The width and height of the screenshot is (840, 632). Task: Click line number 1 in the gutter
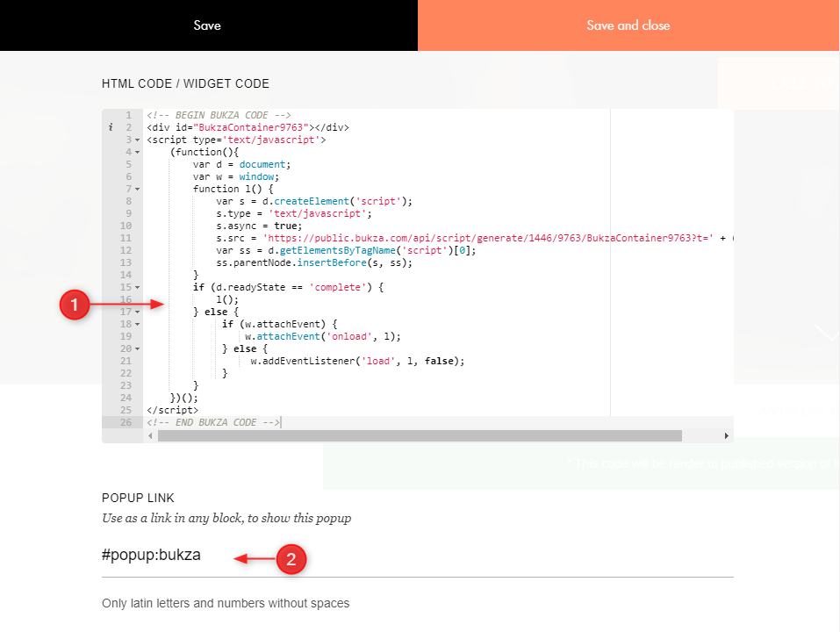128,116
